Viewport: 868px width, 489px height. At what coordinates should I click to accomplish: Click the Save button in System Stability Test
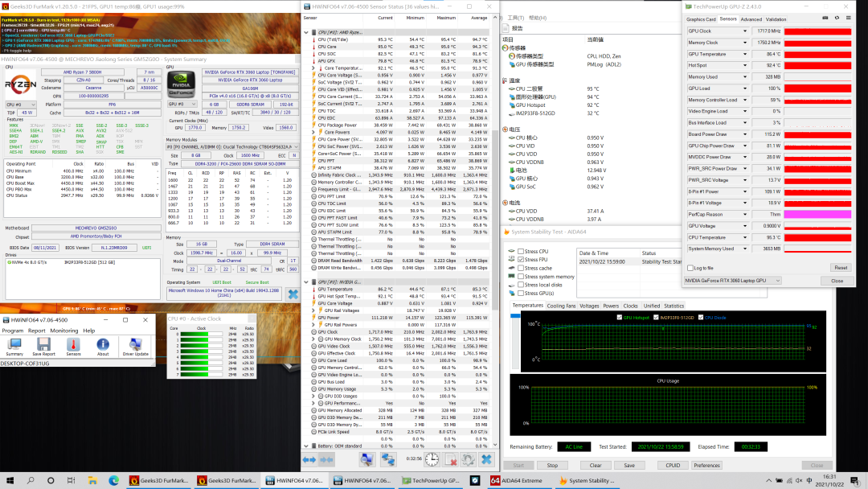tap(629, 465)
